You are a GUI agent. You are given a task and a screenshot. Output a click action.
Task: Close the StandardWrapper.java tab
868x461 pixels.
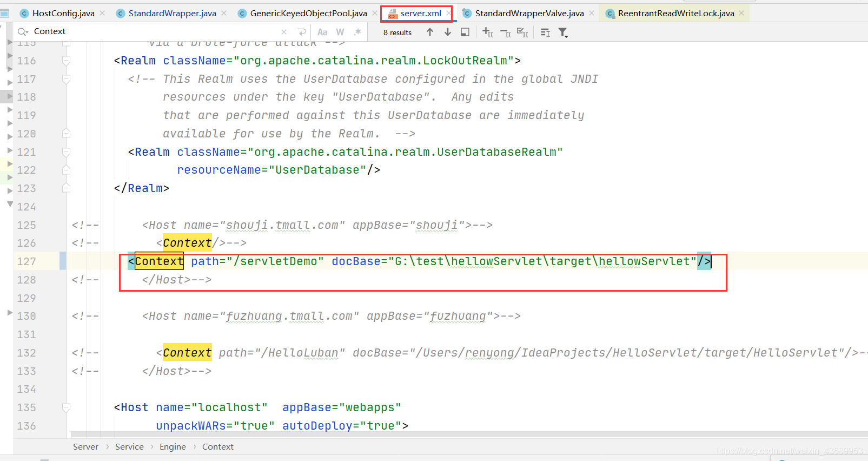(x=224, y=13)
